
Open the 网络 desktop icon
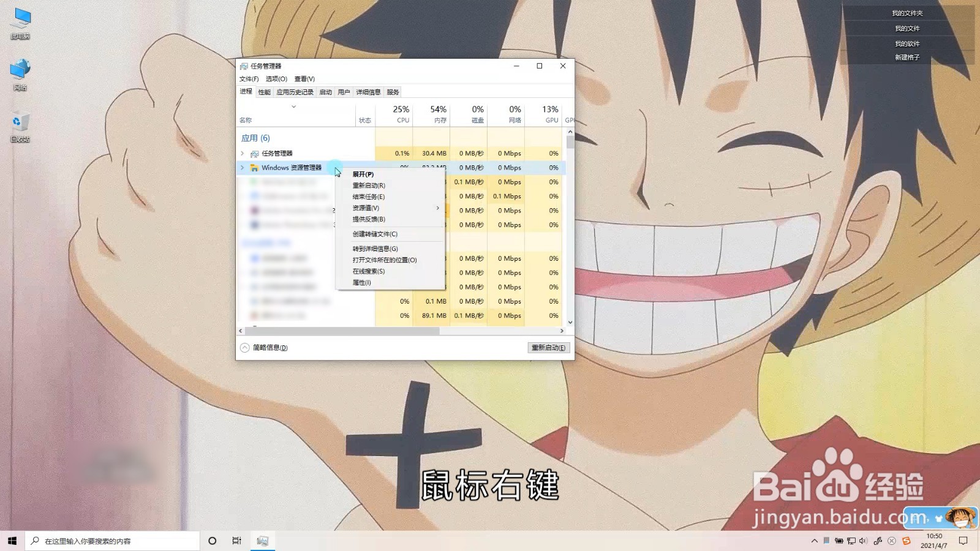tap(20, 75)
